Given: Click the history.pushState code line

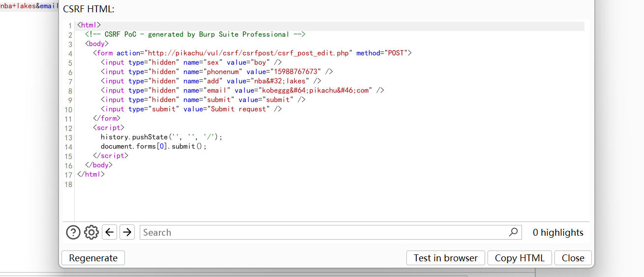Looking at the screenshot, I should point(162,137).
